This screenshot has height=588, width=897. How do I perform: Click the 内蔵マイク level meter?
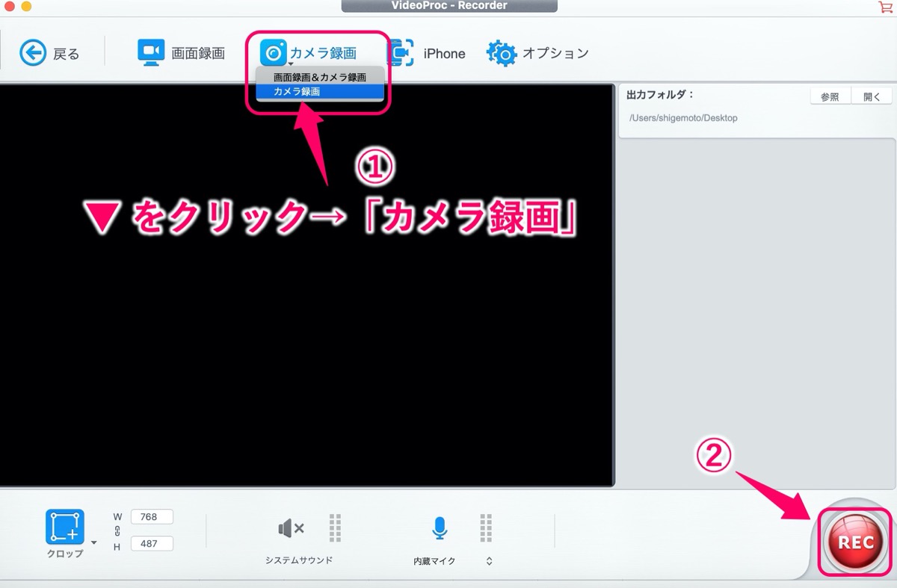486,527
